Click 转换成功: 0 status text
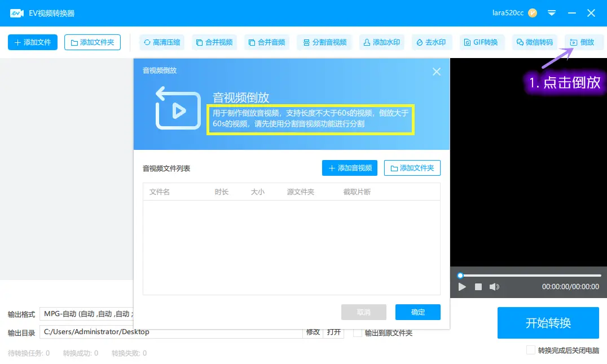 [81, 353]
